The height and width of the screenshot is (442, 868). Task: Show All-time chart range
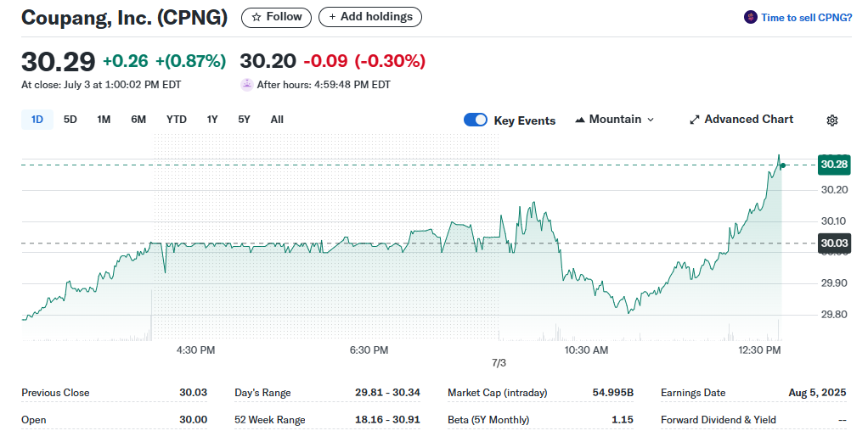277,120
